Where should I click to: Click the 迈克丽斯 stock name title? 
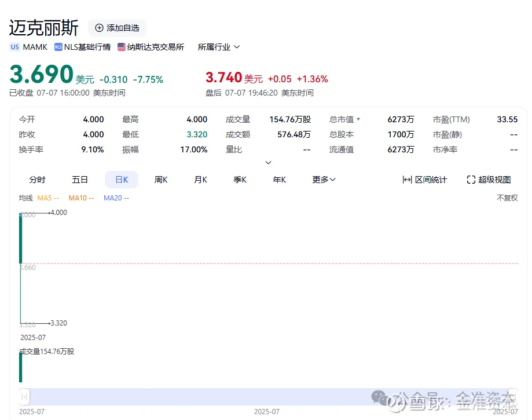coord(44,28)
